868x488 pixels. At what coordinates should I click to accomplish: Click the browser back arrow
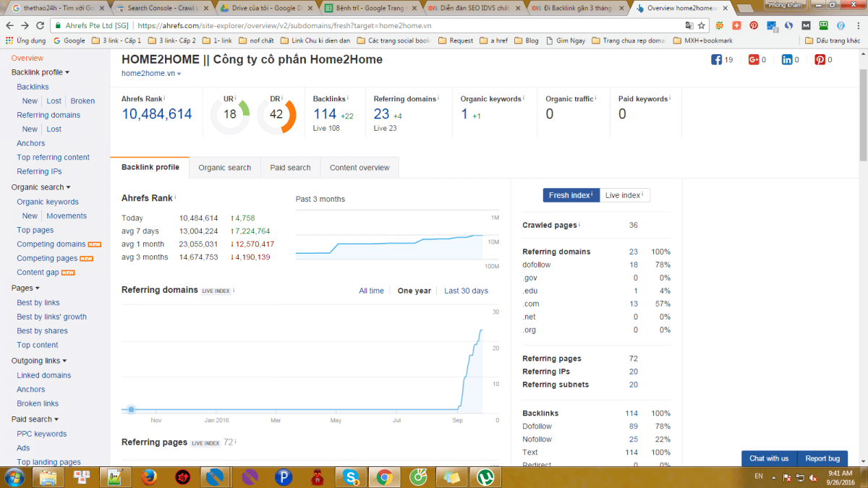point(11,25)
